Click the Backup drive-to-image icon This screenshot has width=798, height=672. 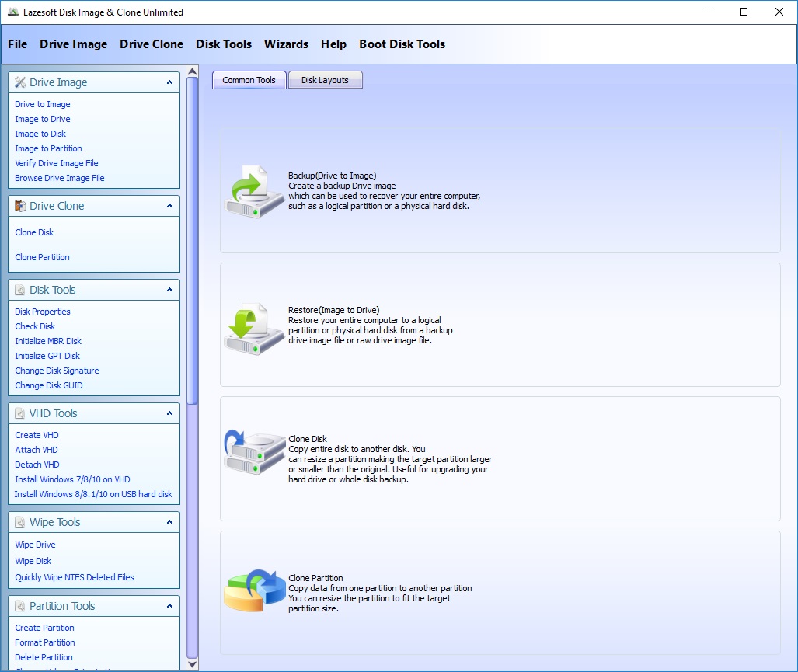coord(253,191)
